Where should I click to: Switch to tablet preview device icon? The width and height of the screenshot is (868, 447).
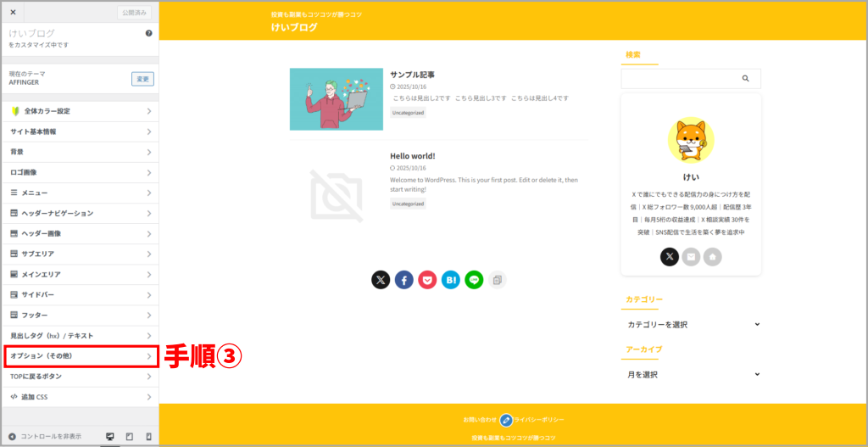pos(130,437)
